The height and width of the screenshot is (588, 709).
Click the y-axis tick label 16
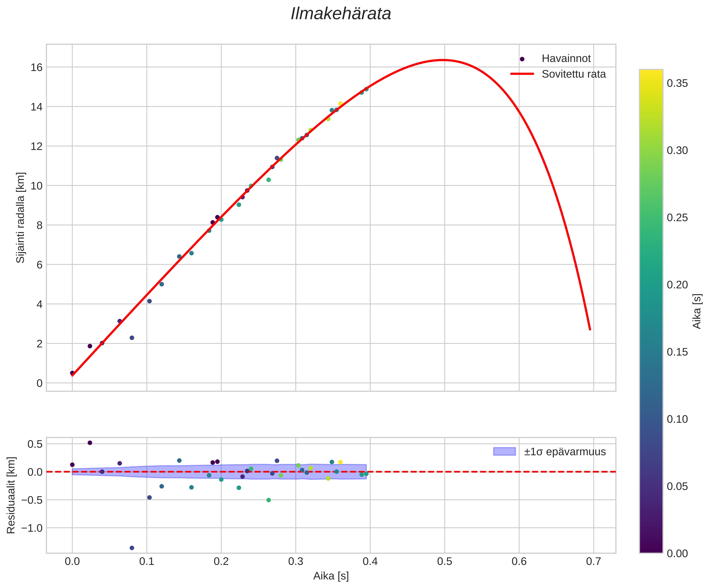coord(36,68)
